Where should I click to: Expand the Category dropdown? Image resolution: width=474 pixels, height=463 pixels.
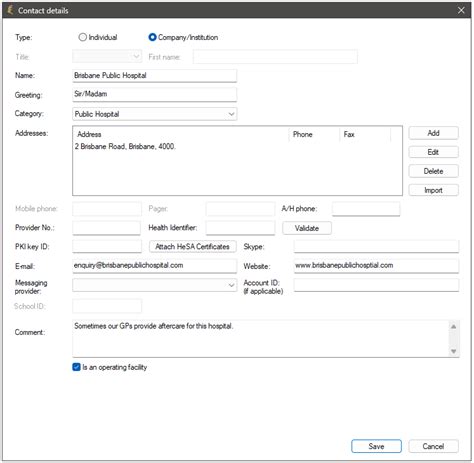(231, 114)
